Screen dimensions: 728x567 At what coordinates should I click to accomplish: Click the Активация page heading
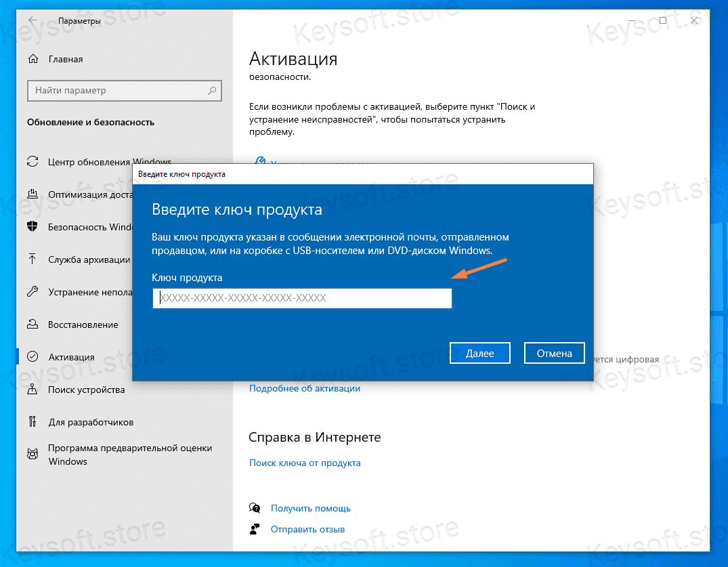pos(293,59)
